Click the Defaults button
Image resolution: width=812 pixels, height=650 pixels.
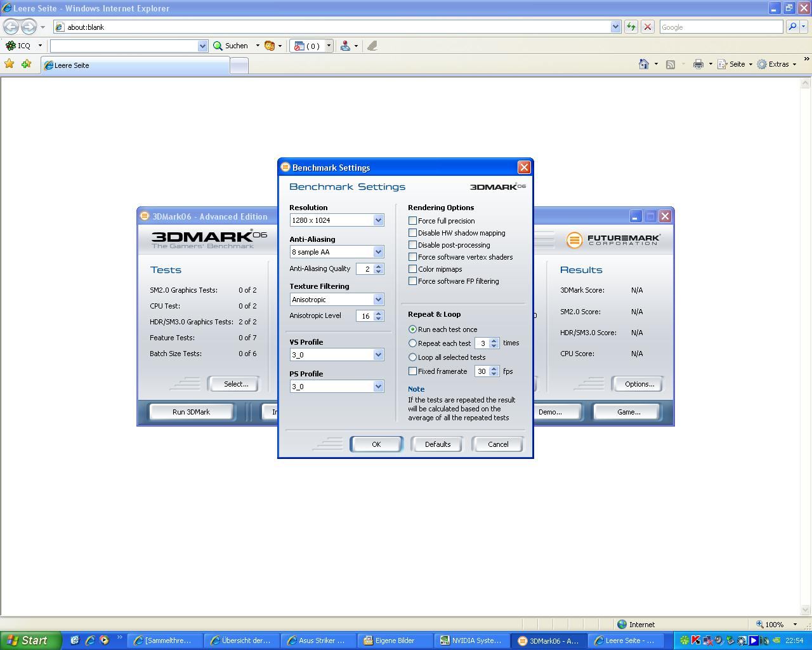437,444
